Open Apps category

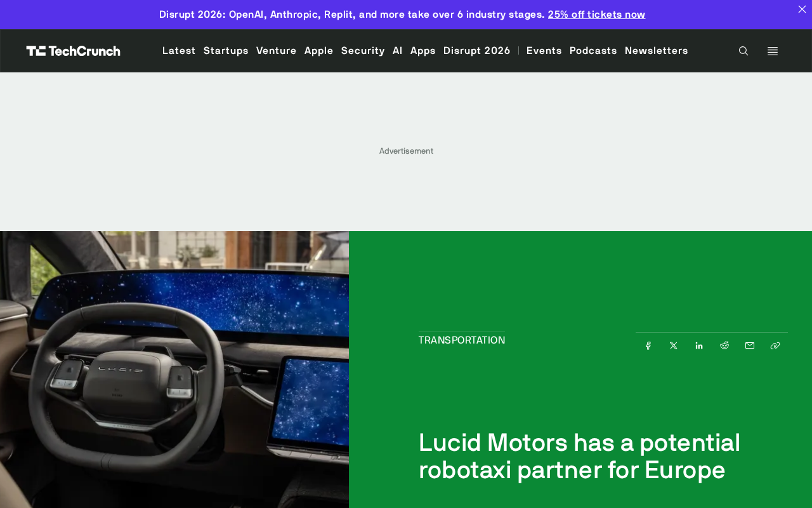point(423,51)
